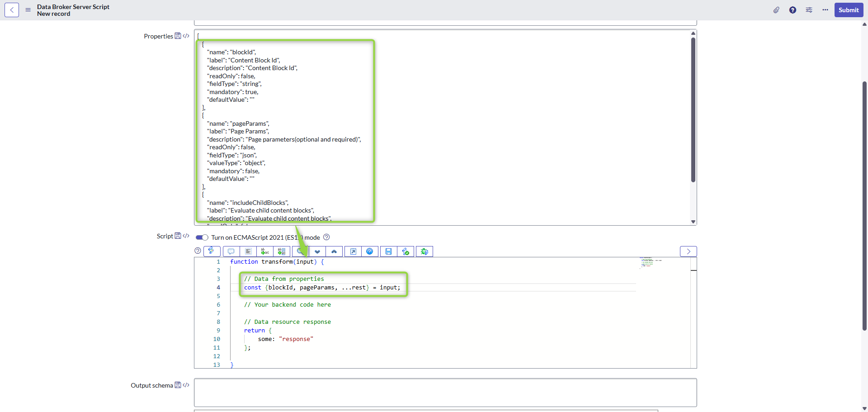Open the script debugger bug icon
The height and width of the screenshot is (412, 868).
point(424,251)
